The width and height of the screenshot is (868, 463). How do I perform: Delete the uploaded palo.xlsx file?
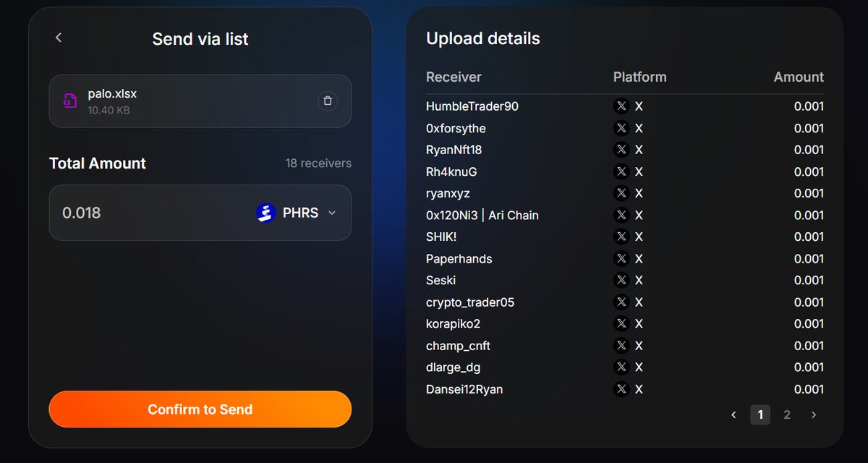(328, 101)
